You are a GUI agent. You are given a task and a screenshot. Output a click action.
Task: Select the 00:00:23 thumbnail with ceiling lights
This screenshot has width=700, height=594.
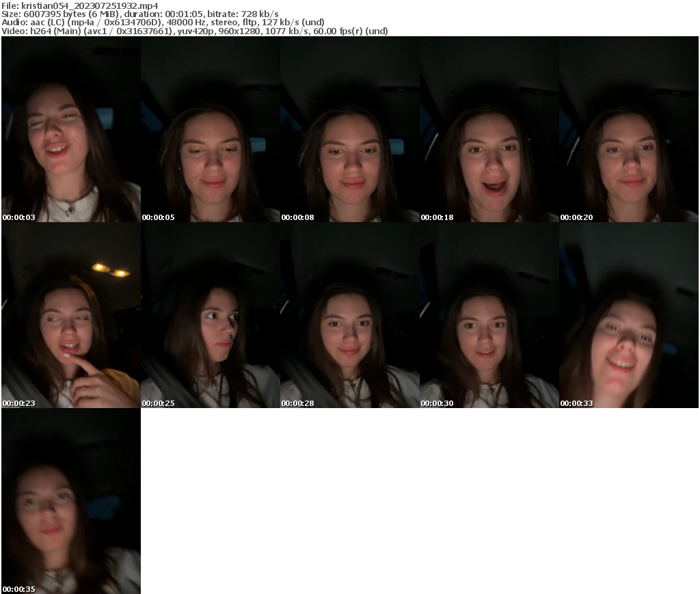point(70,315)
